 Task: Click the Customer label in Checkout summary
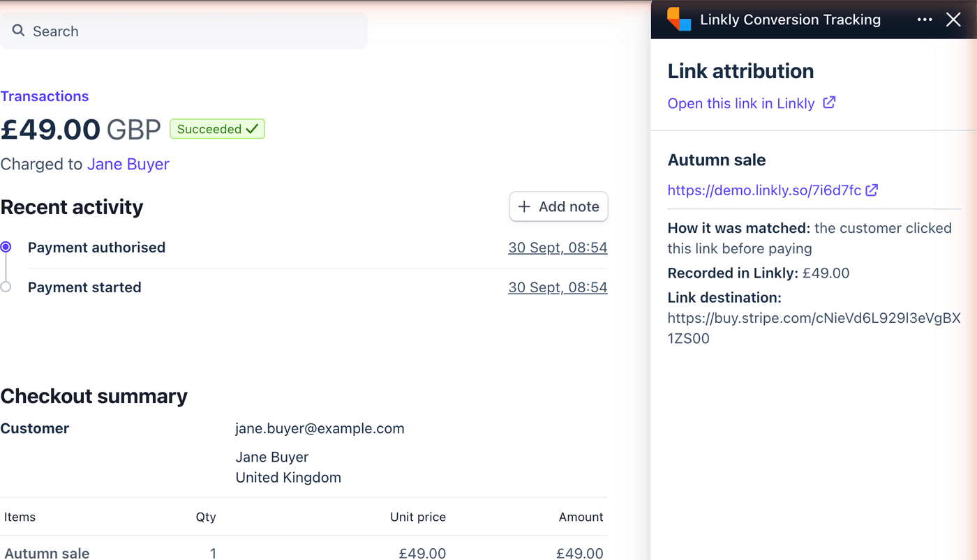[x=35, y=428]
